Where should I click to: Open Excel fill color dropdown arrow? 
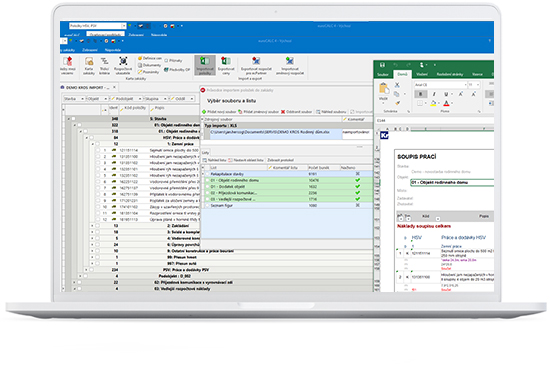coord(439,103)
